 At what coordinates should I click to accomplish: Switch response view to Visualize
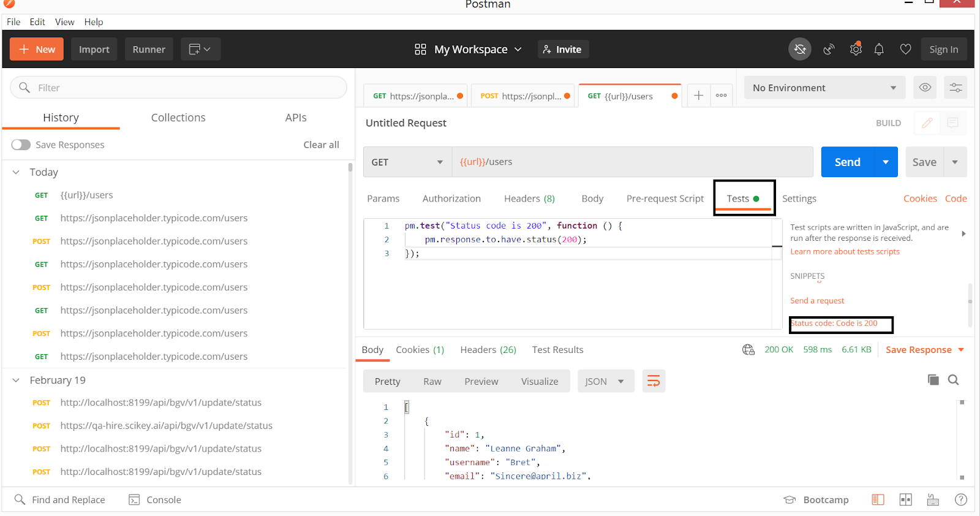540,381
